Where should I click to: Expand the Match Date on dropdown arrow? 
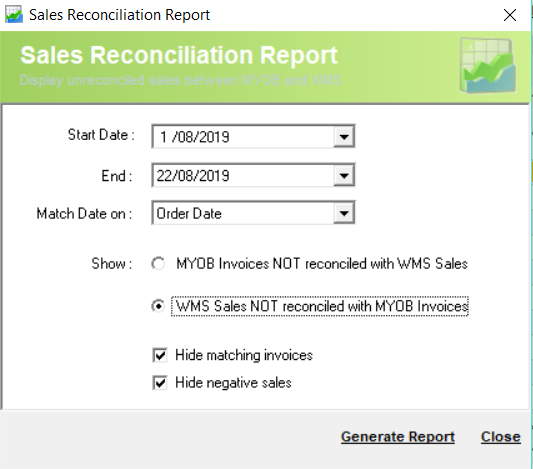[x=344, y=213]
